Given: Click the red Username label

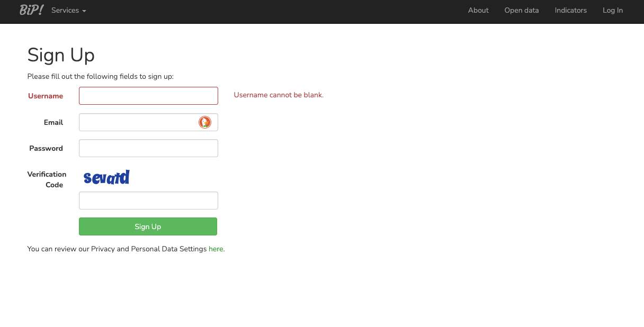Looking at the screenshot, I should tap(46, 96).
